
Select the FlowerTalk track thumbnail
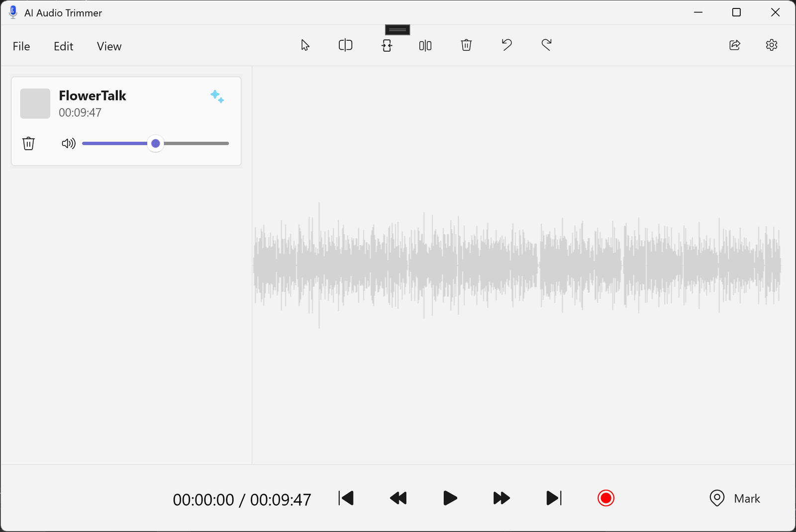tap(35, 103)
